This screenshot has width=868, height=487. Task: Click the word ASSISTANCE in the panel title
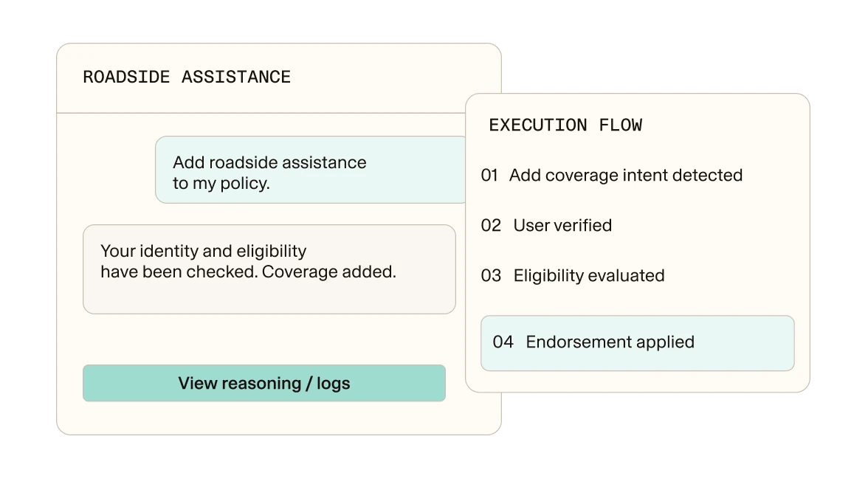(236, 77)
